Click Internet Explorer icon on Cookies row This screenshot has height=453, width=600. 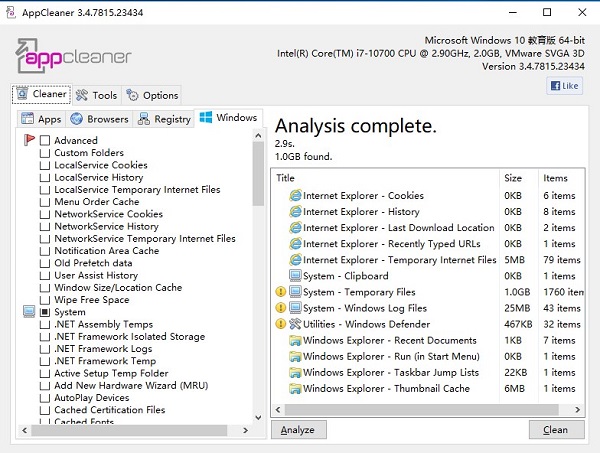295,196
